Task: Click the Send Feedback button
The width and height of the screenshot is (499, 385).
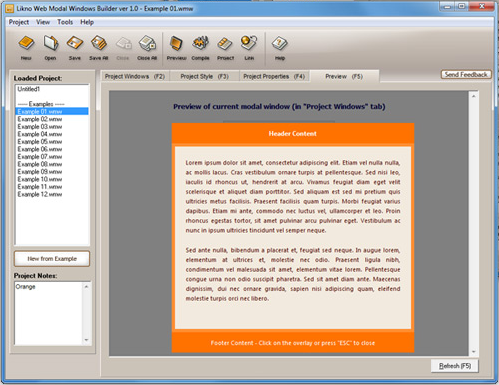Action: pyautogui.click(x=466, y=74)
